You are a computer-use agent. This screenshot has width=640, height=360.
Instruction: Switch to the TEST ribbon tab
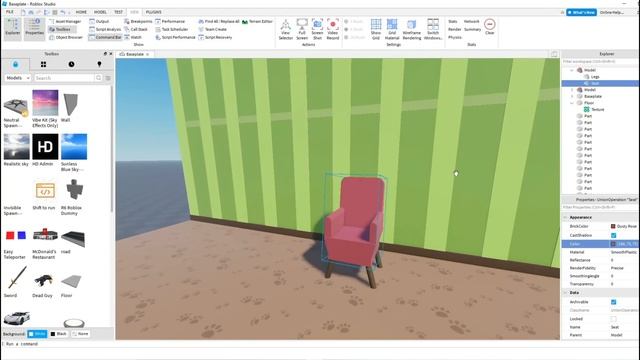point(118,12)
